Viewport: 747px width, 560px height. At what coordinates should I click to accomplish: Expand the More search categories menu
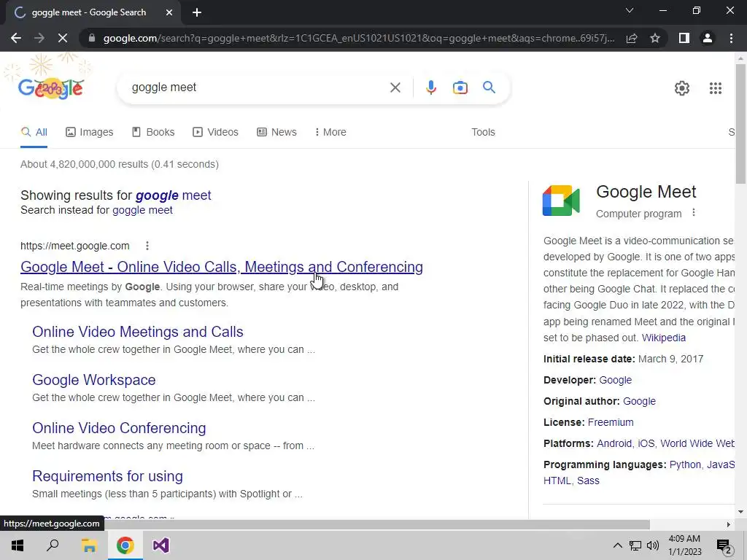pyautogui.click(x=330, y=133)
